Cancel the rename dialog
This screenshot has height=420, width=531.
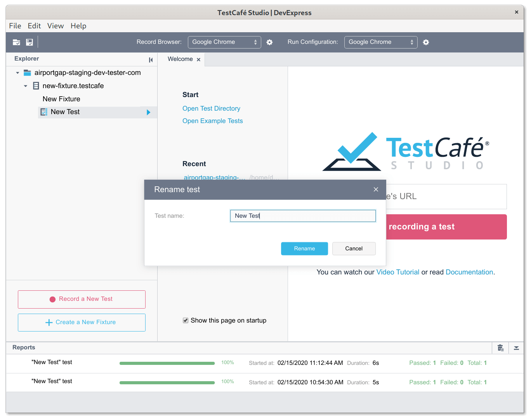pyautogui.click(x=354, y=248)
